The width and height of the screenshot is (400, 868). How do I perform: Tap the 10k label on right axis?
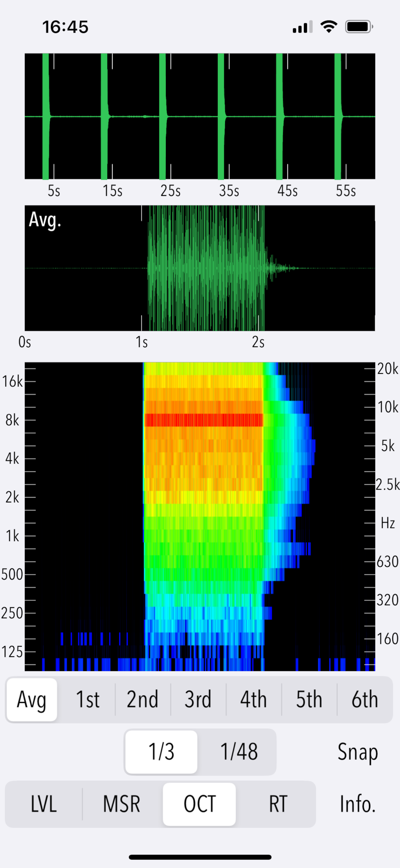(x=388, y=407)
